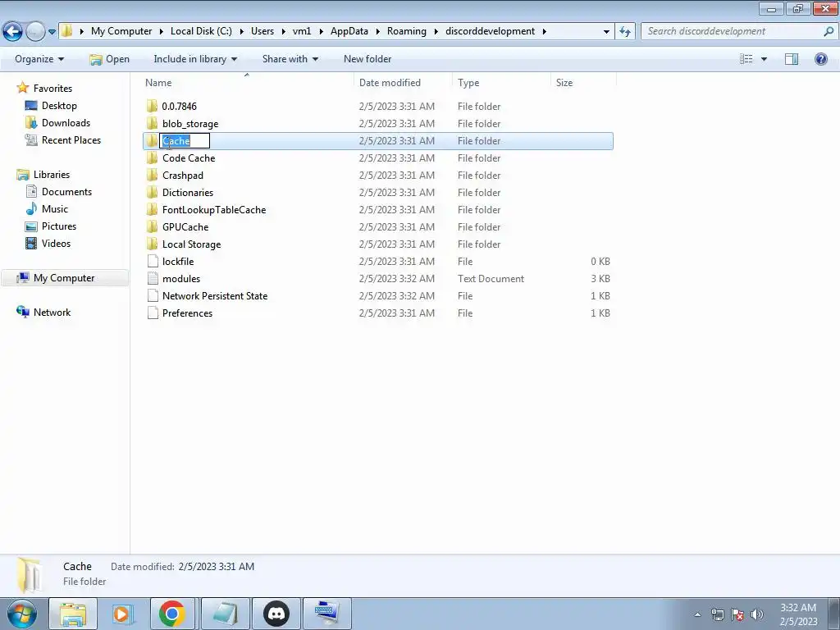Screen dimensions: 840x630
Task: Expand the view options dropdown arrow
Action: pyautogui.click(x=764, y=59)
